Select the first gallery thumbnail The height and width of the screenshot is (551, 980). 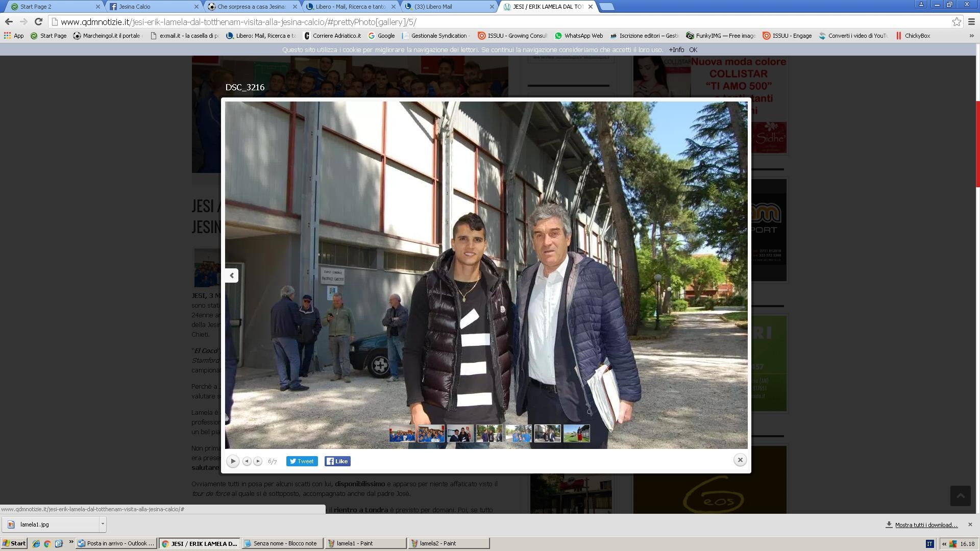tap(402, 434)
